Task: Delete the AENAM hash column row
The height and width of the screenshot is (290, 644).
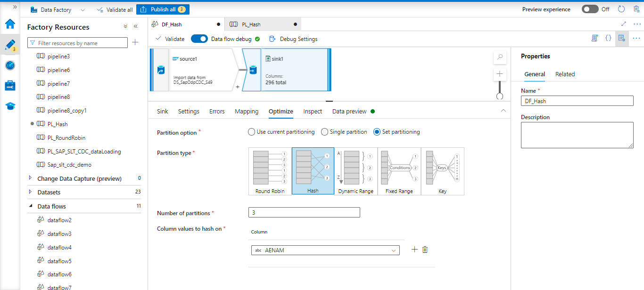Action: 425,250
